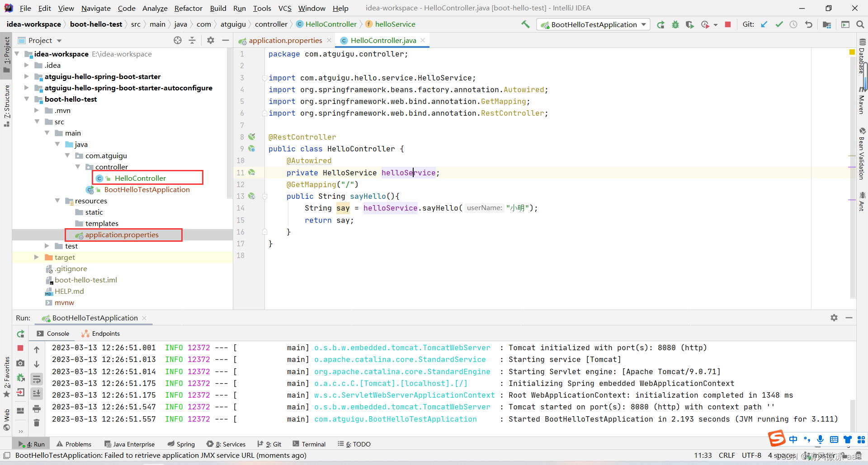Click Sogou input method S icon
Screen dimensions: 868x465
point(777,438)
